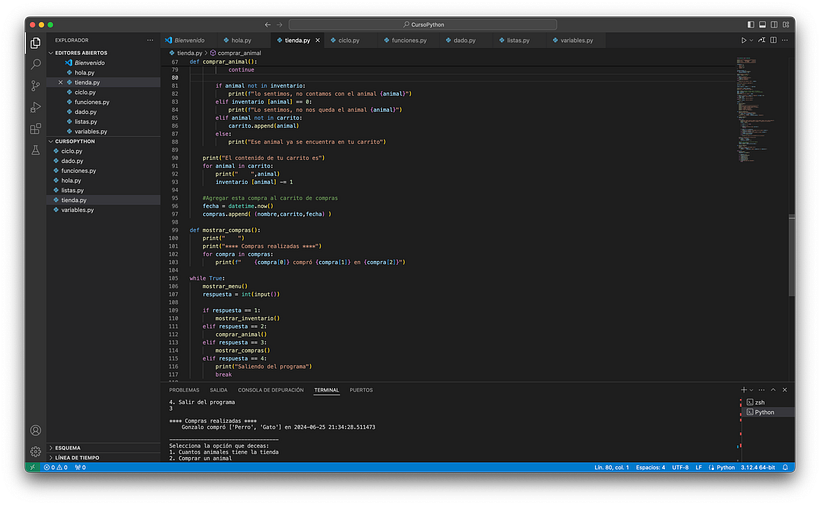This screenshot has width=820, height=505.
Task: Change indentation via Espacios: 4
Action: coord(651,467)
